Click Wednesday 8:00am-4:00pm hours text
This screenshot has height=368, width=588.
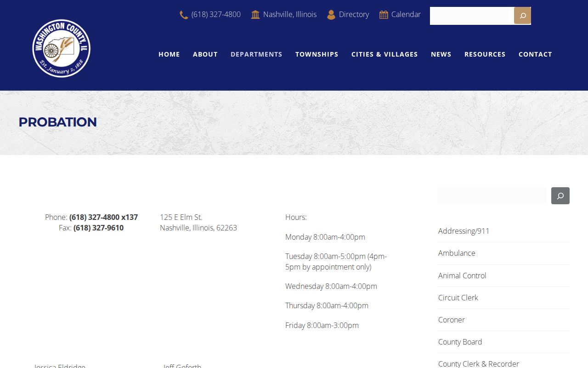[x=331, y=286]
